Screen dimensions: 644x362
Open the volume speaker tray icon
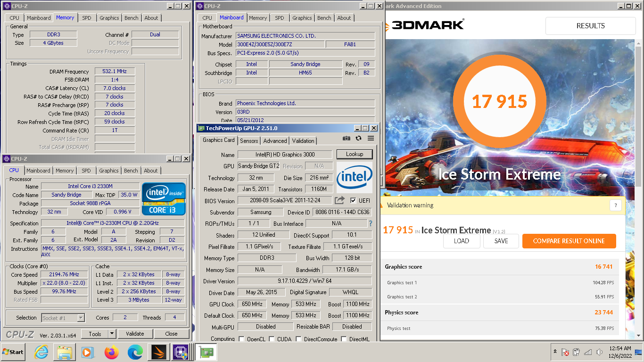[599, 352]
